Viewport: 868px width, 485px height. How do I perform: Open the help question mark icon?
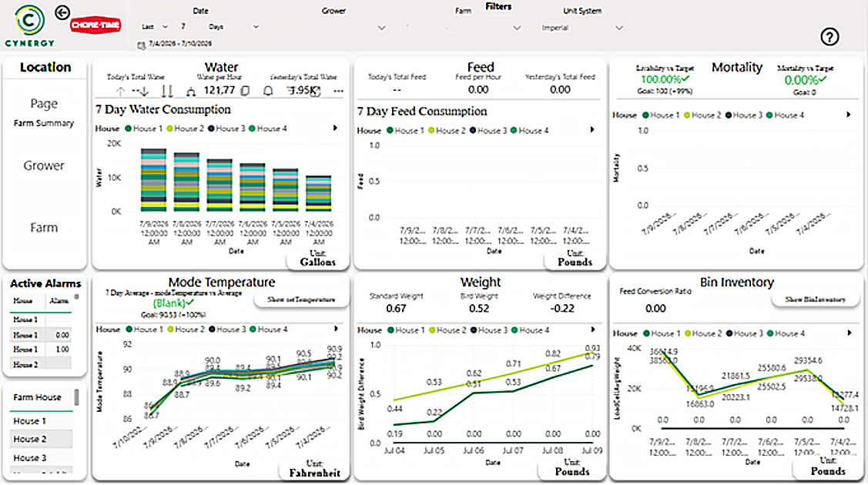(829, 37)
